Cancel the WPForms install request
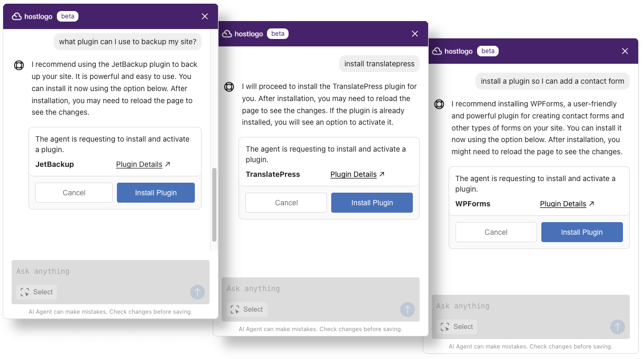Image resolution: width=644 pixels, height=359 pixels. (496, 232)
